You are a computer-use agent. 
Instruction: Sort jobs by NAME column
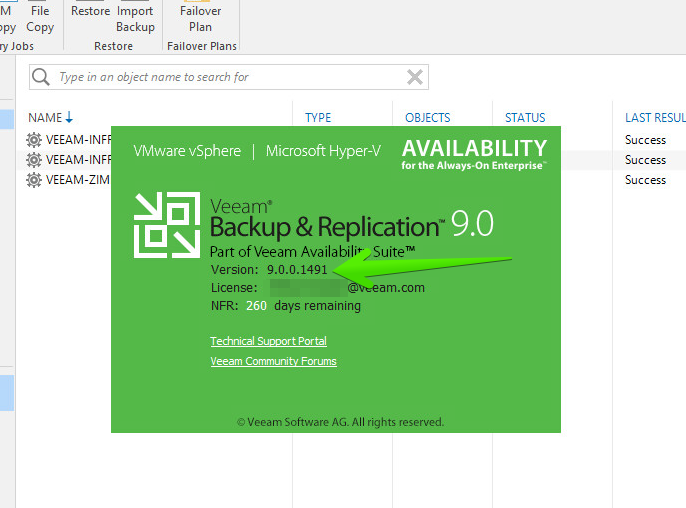click(50, 117)
